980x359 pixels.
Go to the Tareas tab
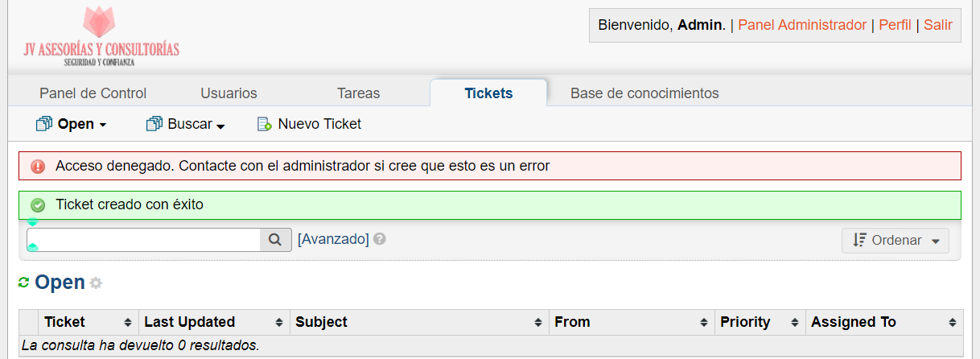click(x=359, y=93)
